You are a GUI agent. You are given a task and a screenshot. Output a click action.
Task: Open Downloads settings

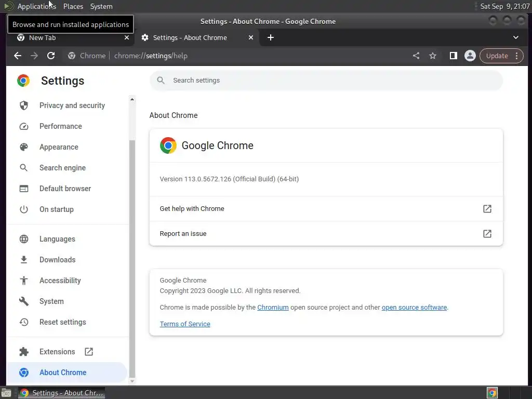click(67, 260)
